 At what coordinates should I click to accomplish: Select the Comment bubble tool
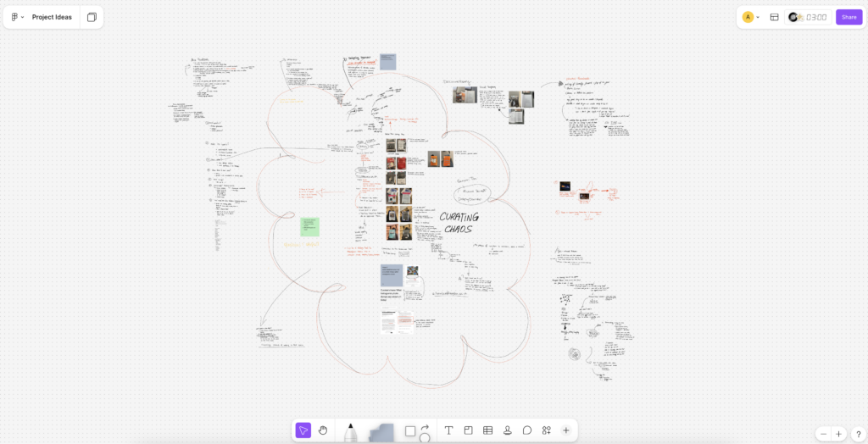coord(526,430)
